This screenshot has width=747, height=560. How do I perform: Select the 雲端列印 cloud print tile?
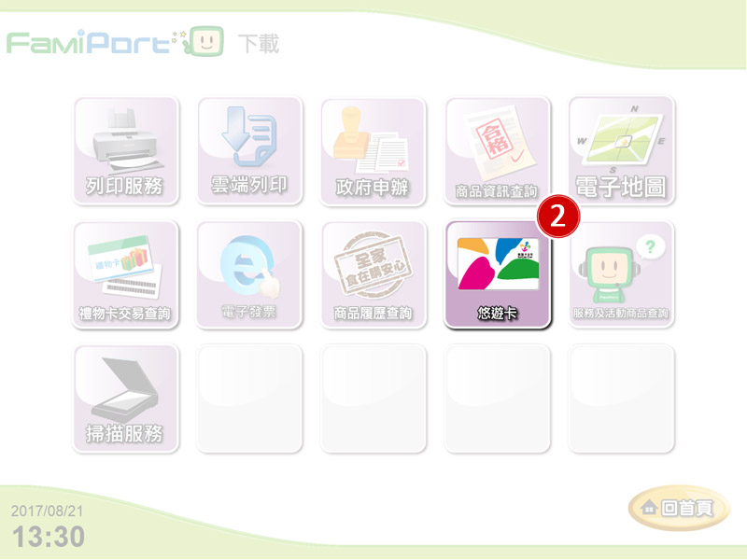click(249, 151)
